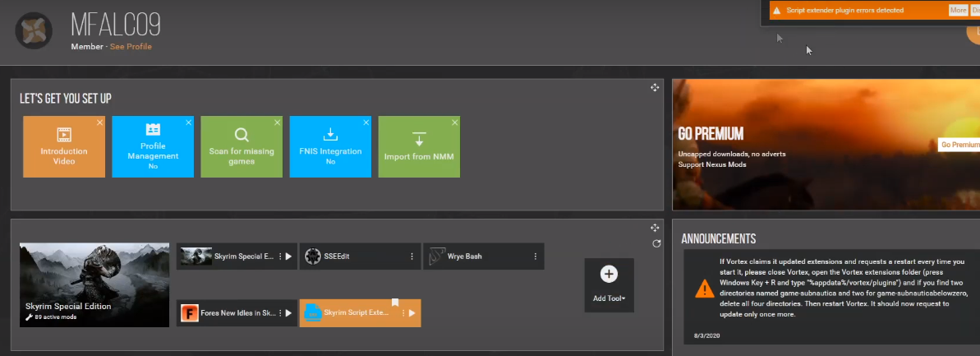Click the See Profile link
980x356 pixels.
(131, 47)
